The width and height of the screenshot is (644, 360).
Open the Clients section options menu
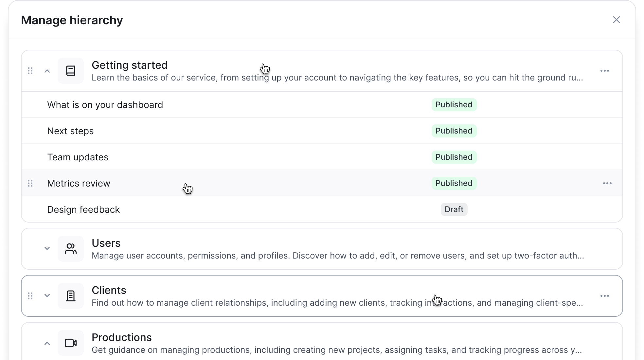(604, 296)
